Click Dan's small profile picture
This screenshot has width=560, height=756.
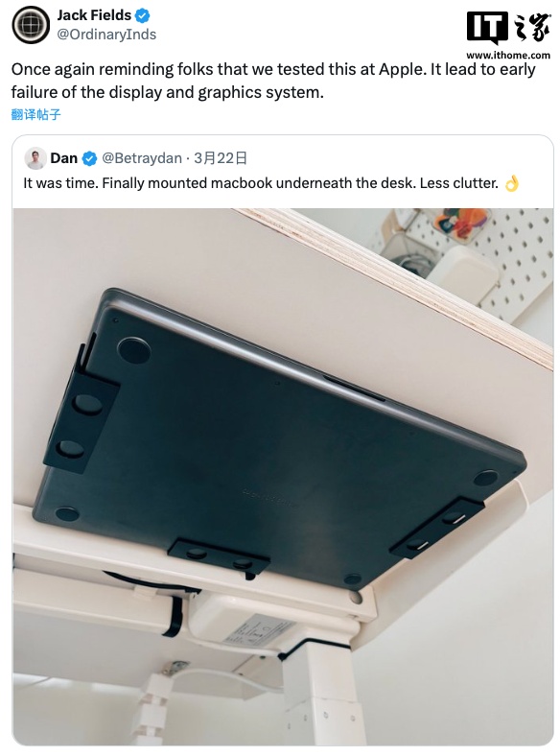pyautogui.click(x=35, y=158)
